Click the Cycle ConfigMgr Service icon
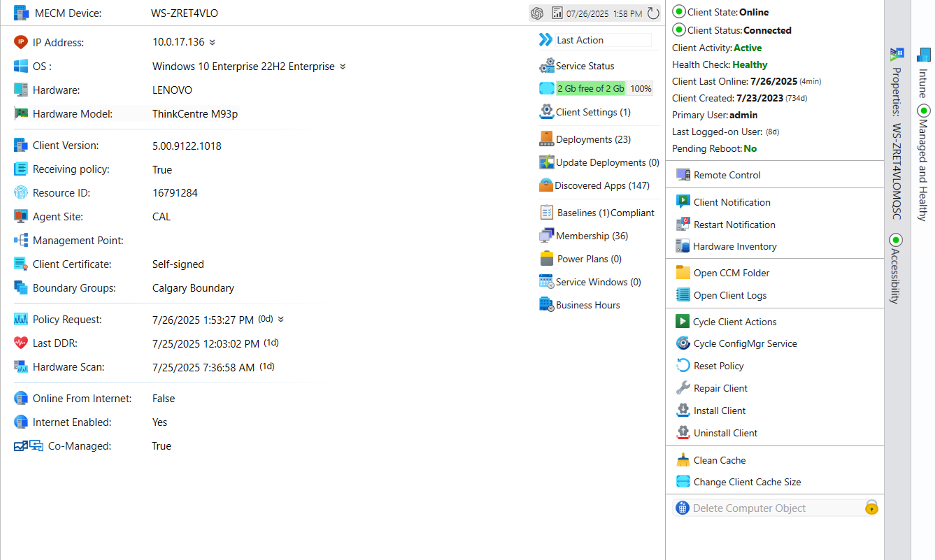 tap(683, 343)
